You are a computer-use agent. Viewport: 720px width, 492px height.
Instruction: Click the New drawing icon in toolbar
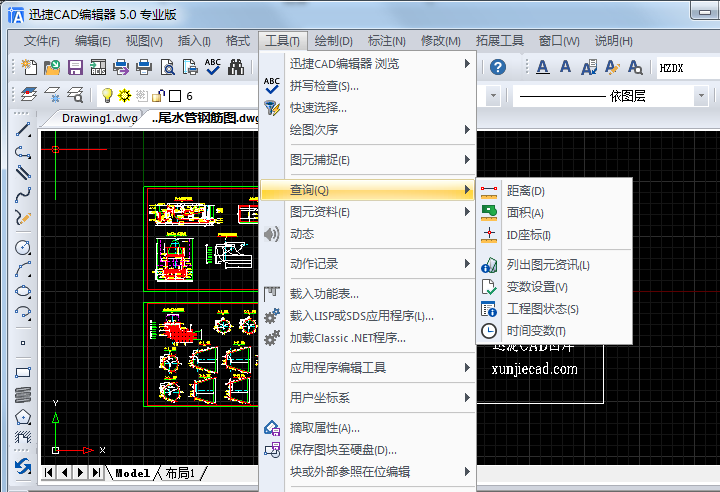29,67
